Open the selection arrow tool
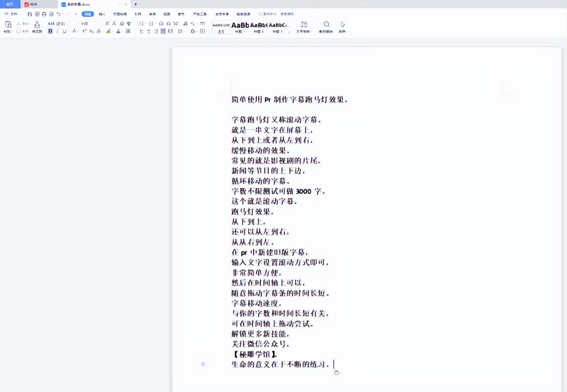This screenshot has width=567, height=392. [x=343, y=27]
